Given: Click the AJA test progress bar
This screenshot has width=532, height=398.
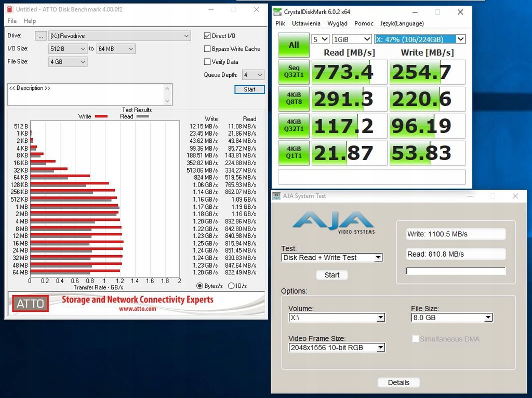Looking at the screenshot, I should [x=456, y=271].
